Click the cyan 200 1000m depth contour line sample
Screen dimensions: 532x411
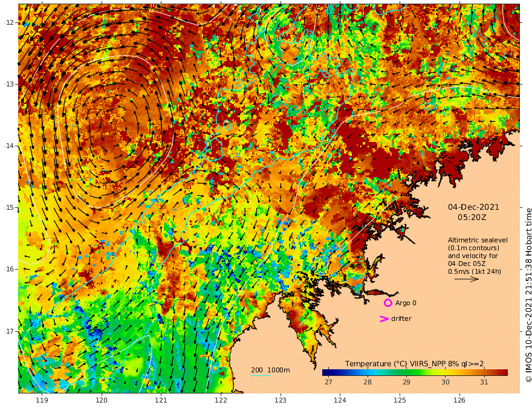point(260,375)
